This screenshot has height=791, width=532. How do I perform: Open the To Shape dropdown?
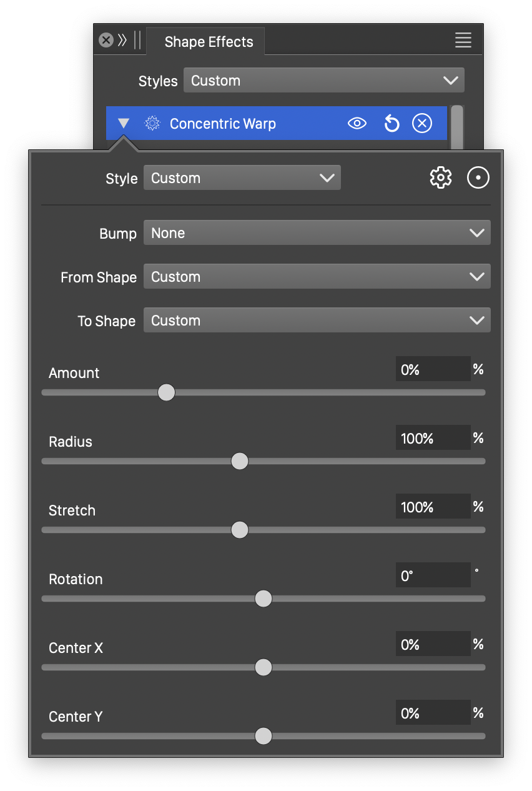[x=317, y=321]
